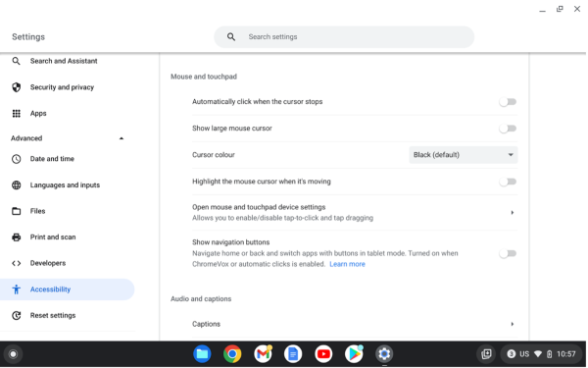Open the Files app from the shelf

202,354
